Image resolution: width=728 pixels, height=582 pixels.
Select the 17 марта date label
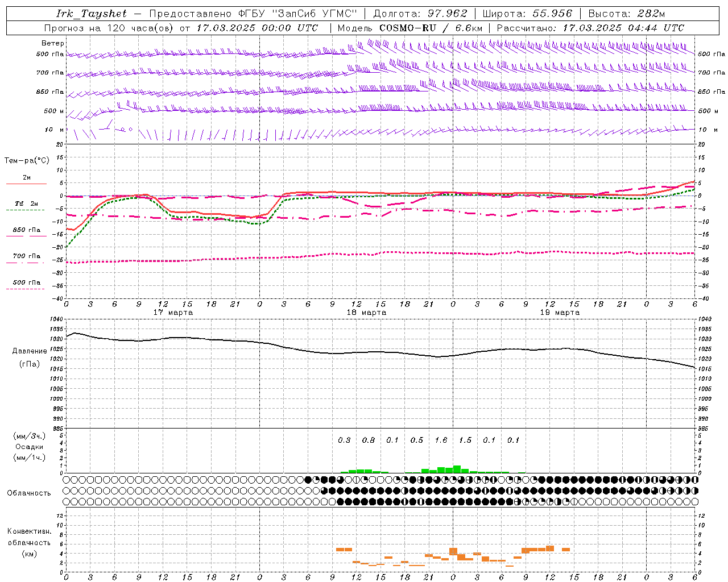coord(173,313)
